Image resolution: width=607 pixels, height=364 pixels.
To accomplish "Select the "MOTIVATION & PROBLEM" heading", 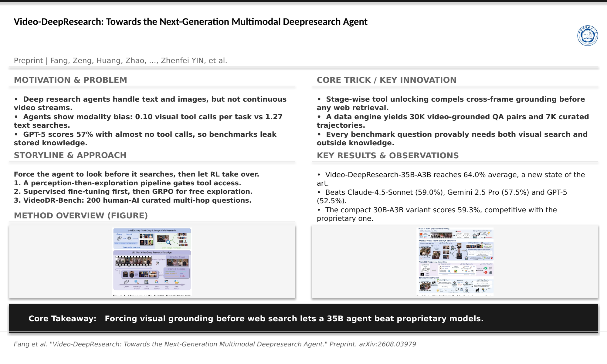I will [x=70, y=80].
